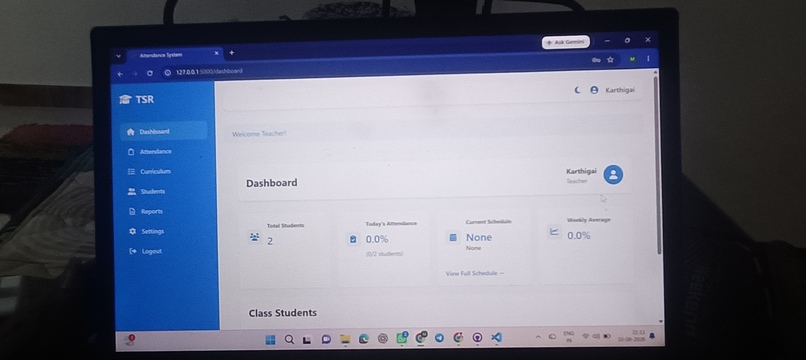Click the Current Schedule calendar icon
The width and height of the screenshot is (806, 360).
pyautogui.click(x=453, y=238)
